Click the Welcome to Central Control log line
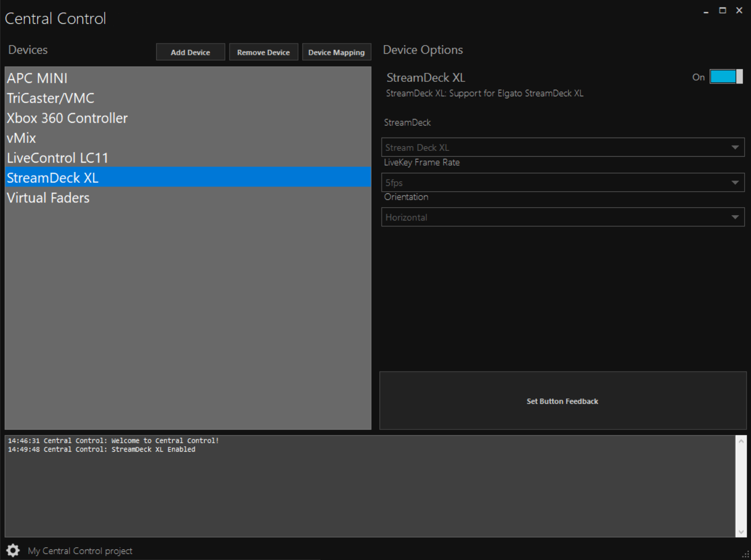 click(113, 440)
